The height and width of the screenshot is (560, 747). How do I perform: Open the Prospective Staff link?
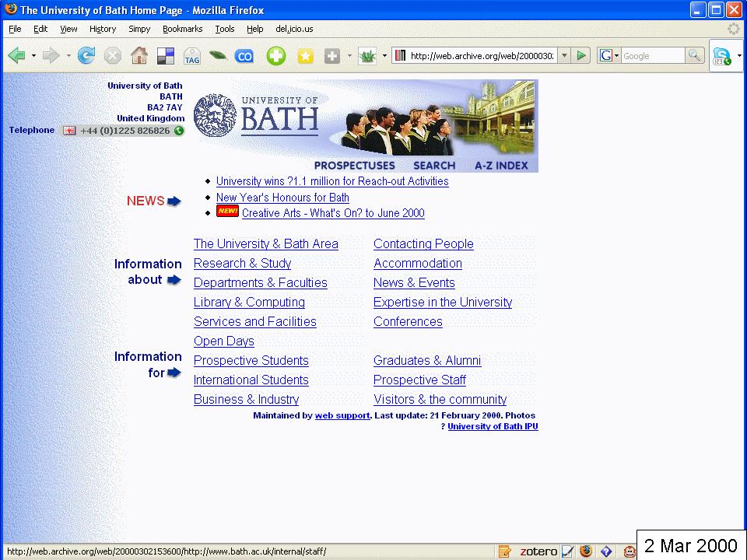coord(419,380)
